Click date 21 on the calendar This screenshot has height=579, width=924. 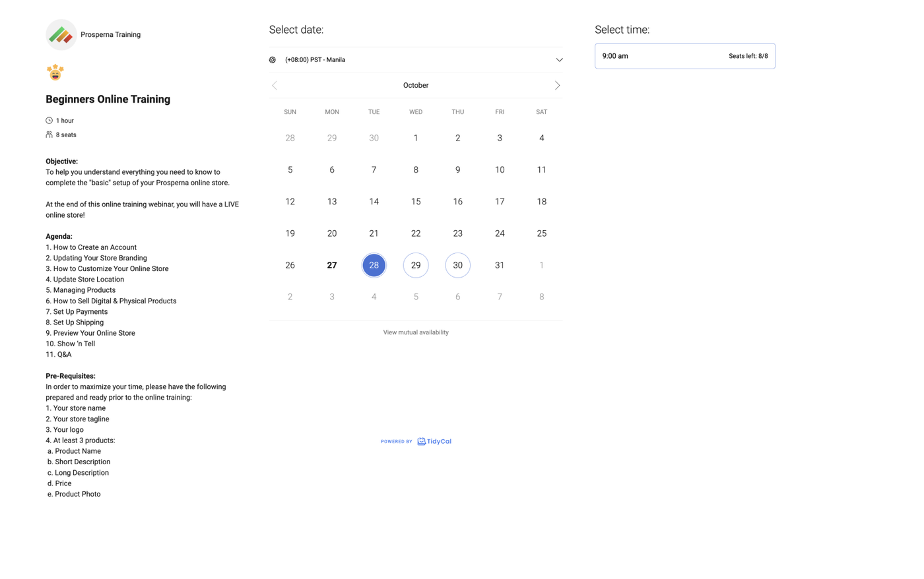pos(374,233)
